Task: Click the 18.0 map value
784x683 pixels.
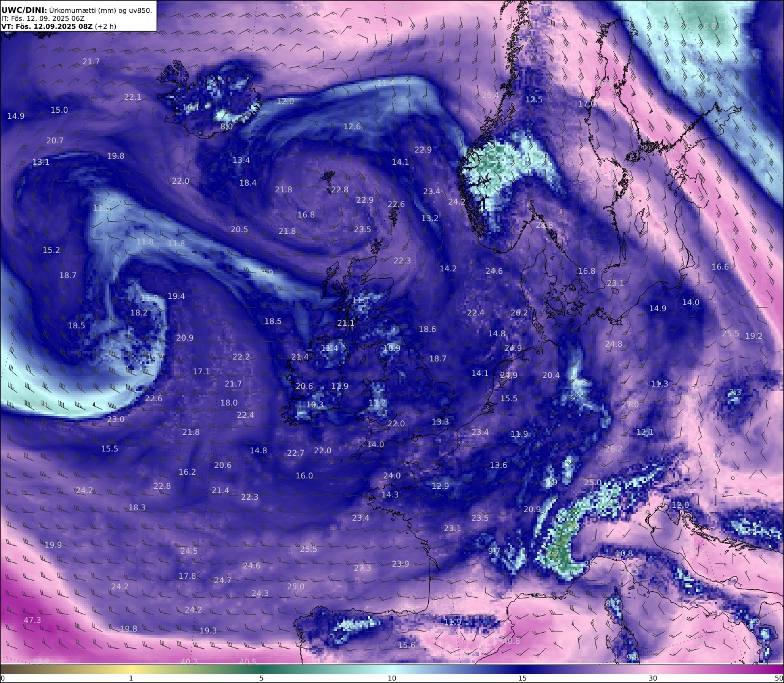Action: [x=229, y=403]
